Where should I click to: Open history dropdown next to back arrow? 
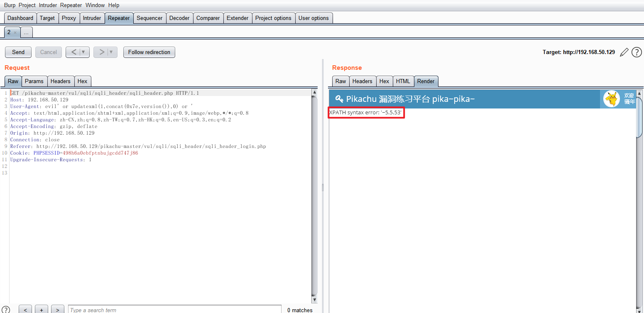(x=83, y=52)
